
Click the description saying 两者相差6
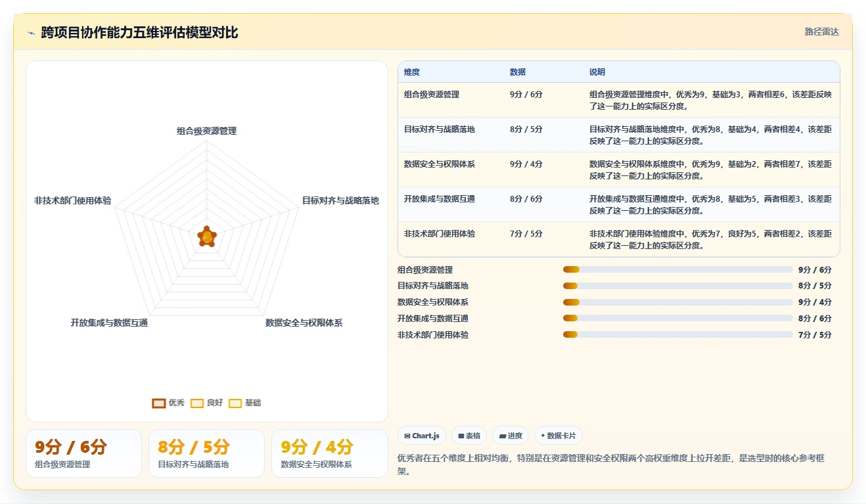[x=710, y=100]
